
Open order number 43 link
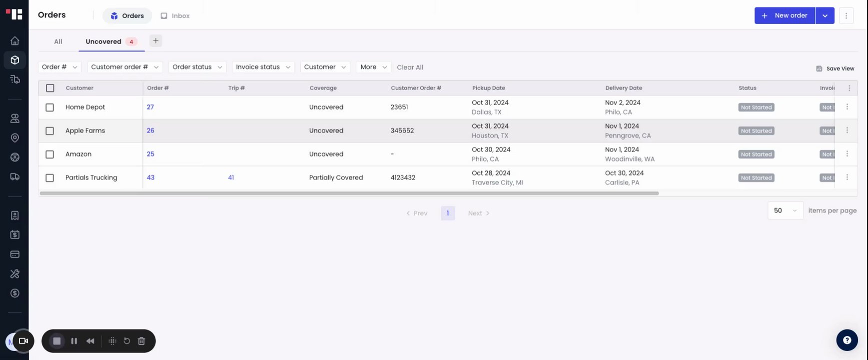point(150,177)
